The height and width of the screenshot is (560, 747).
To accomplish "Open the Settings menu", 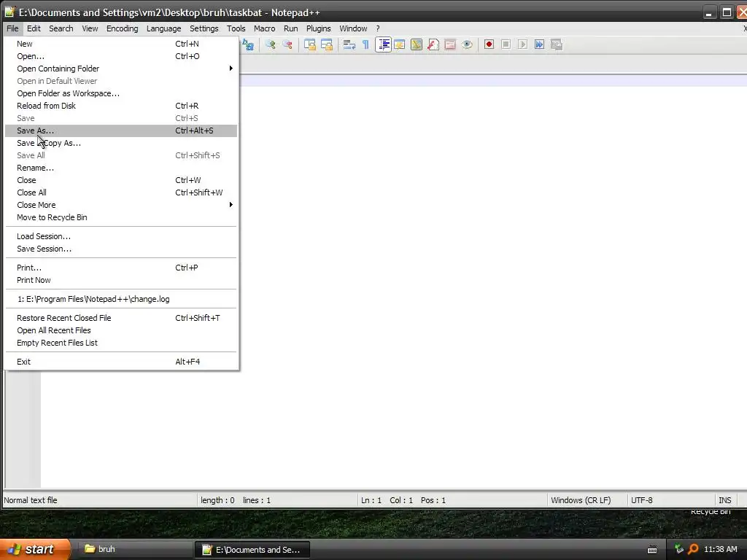I will coord(204,28).
